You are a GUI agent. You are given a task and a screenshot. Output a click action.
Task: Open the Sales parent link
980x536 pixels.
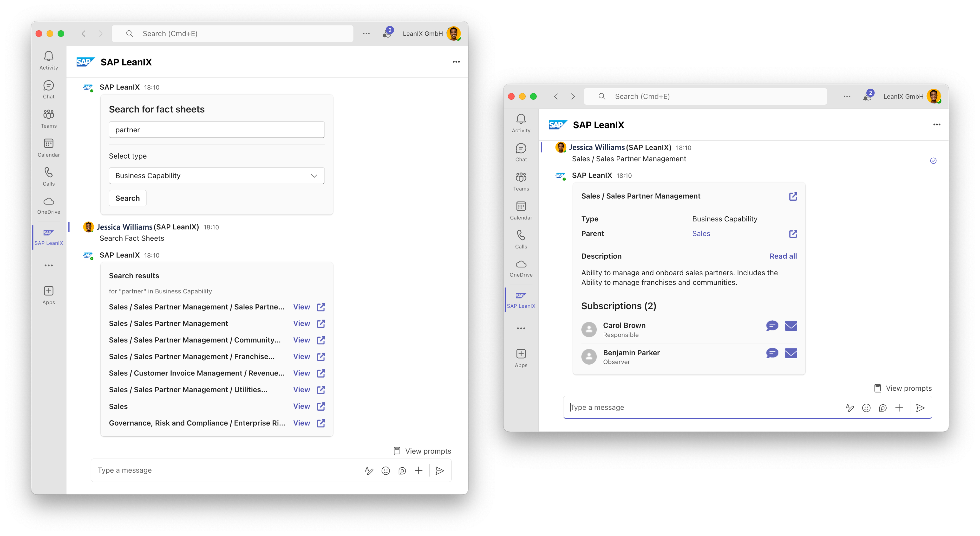point(701,233)
